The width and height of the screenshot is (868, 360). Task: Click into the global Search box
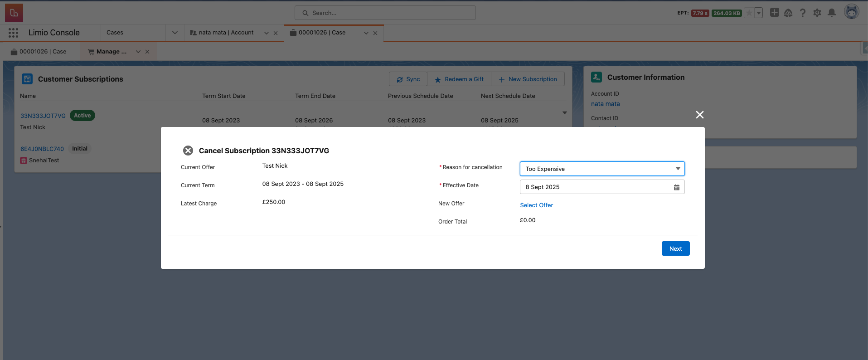tap(385, 13)
